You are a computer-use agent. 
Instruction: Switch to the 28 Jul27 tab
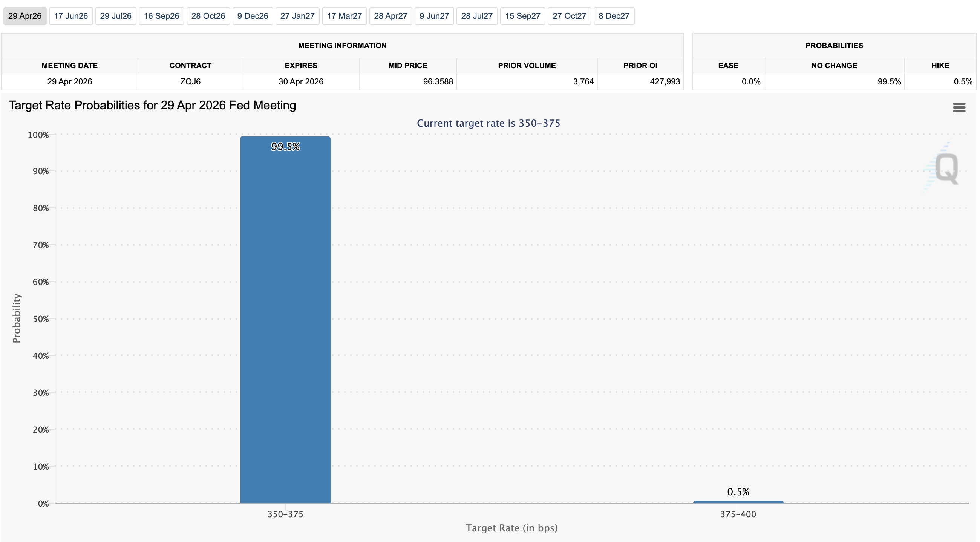tap(477, 16)
